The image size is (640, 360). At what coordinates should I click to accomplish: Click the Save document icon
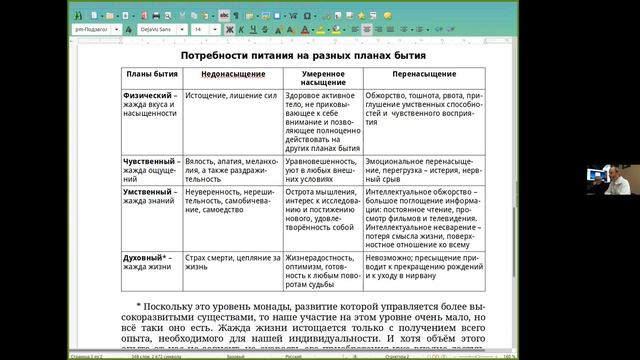(125, 16)
